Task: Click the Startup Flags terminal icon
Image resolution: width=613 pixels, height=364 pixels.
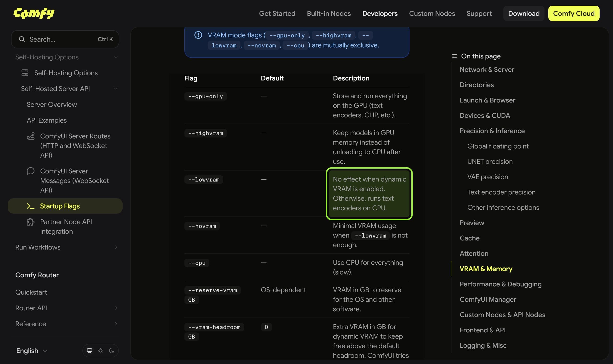Action: click(31, 206)
